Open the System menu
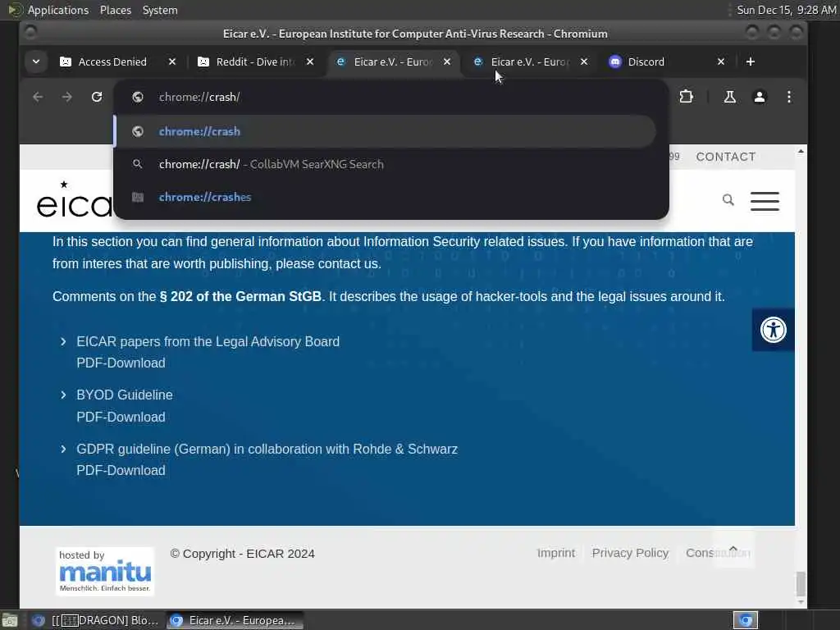This screenshot has height=630, width=840. pos(160,10)
